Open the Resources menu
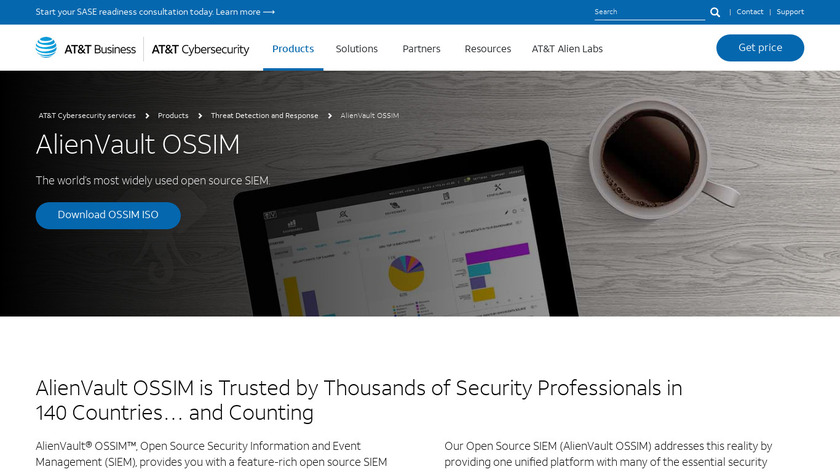This screenshot has height=472, width=840. 488,49
